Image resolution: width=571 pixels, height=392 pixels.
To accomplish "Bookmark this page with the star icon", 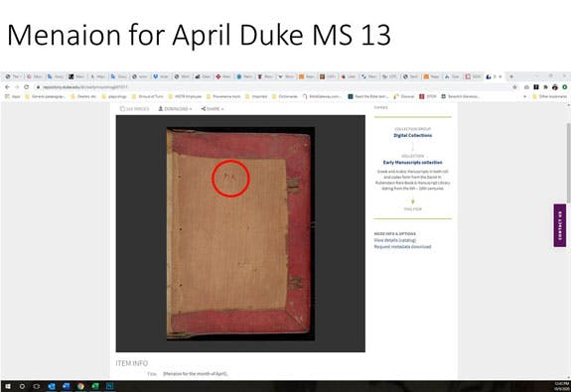I will tap(514, 87).
